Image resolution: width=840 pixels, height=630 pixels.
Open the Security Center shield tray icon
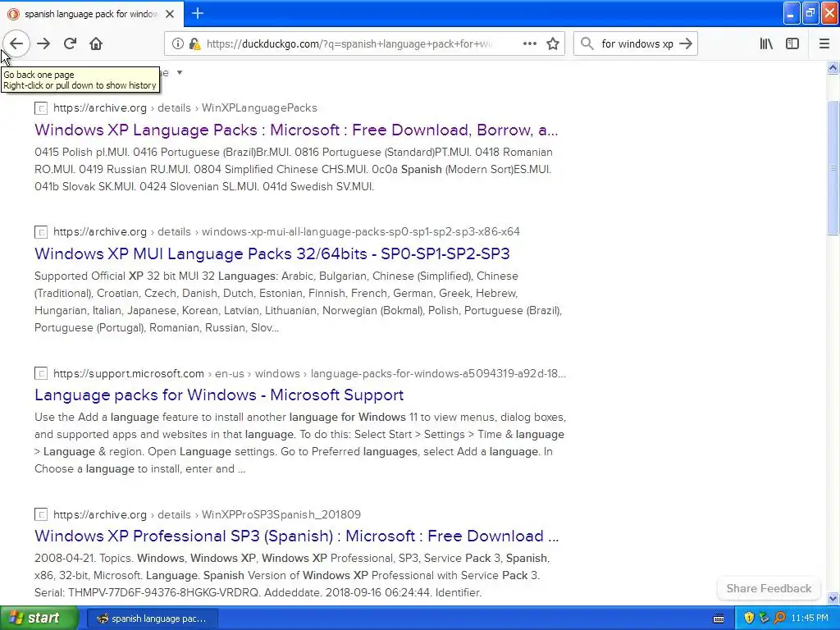pyautogui.click(x=749, y=619)
